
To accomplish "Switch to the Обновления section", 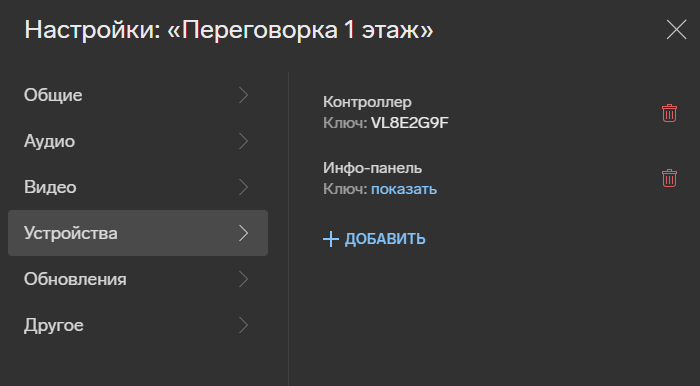I will [x=138, y=279].
